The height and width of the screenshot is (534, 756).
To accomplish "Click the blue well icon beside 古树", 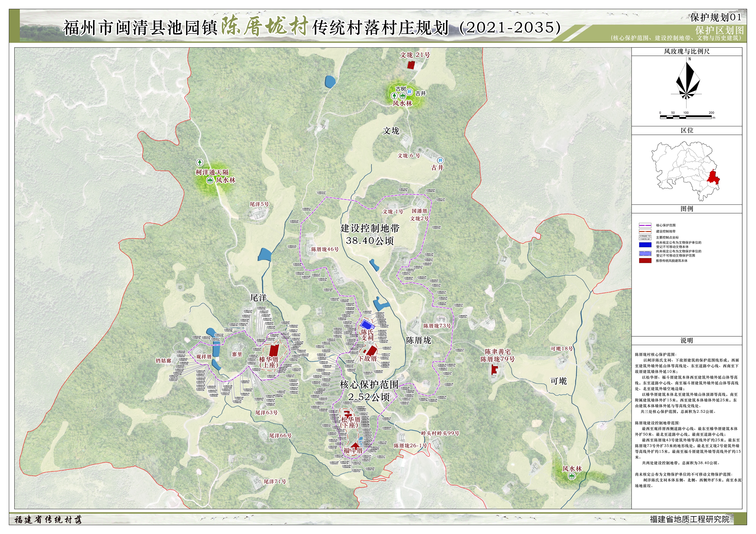I will pyautogui.click(x=409, y=92).
